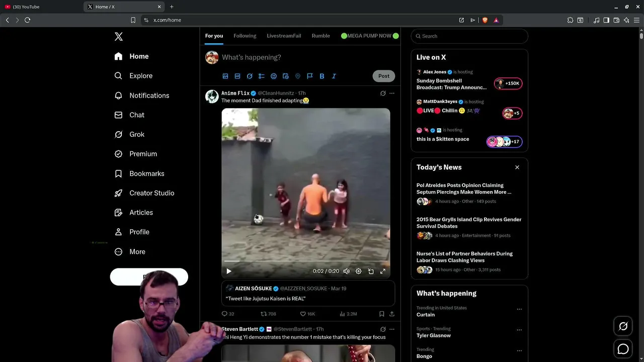644x362 pixels.
Task: View analytics showing 2.2M views
Action: (348, 314)
